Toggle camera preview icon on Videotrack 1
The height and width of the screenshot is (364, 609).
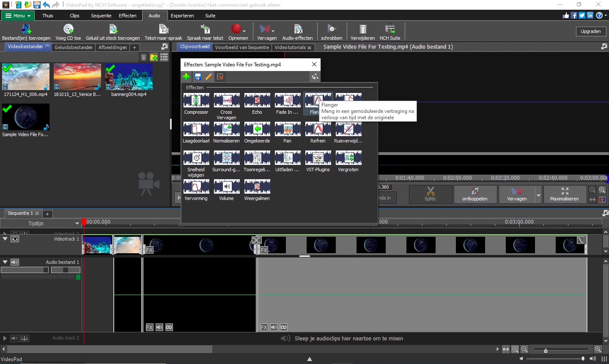pos(15,239)
